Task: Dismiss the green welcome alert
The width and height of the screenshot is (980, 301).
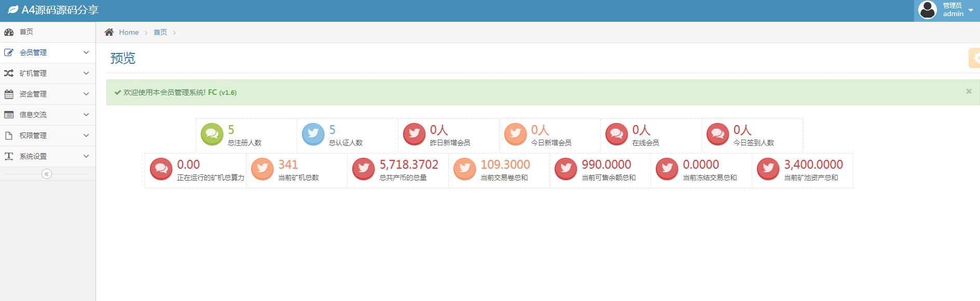Action: coord(969,91)
